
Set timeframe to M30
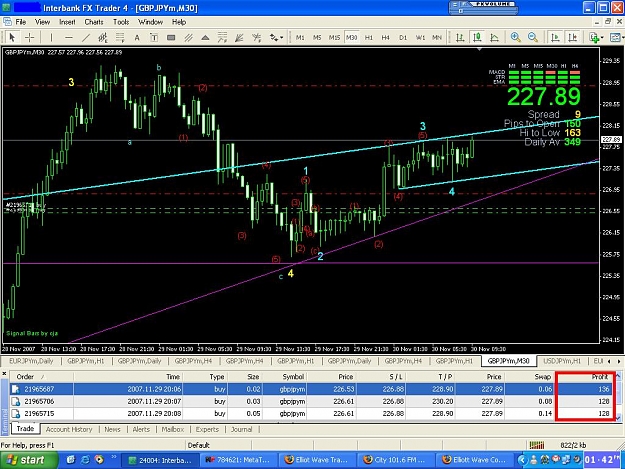[x=351, y=37]
